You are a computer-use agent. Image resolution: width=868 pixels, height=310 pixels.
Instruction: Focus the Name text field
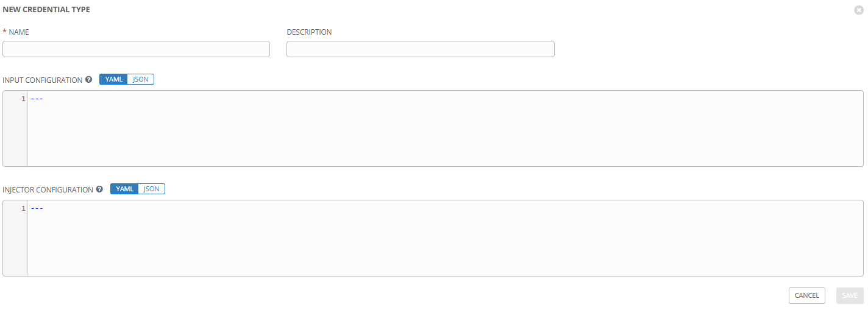(x=137, y=49)
